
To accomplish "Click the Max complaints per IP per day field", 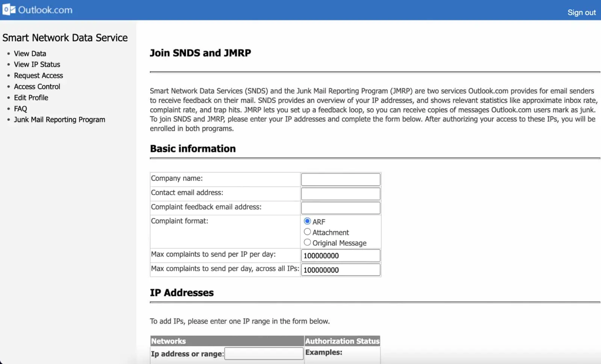I will pyautogui.click(x=341, y=256).
